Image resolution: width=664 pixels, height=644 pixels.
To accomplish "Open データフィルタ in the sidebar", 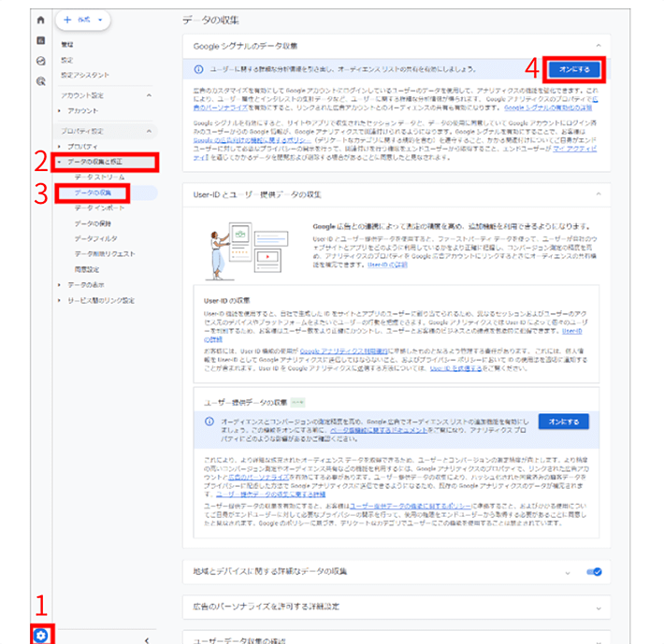I will tap(96, 238).
